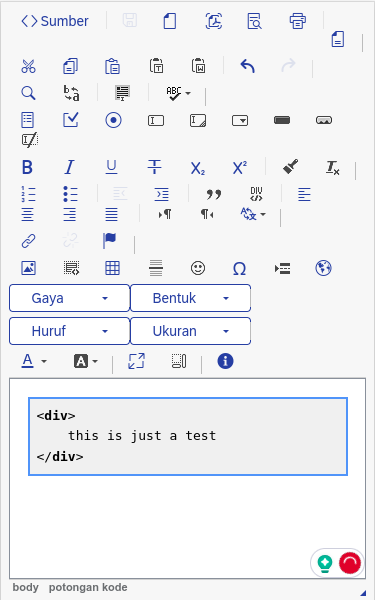Switch to Sumber source view
This screenshot has width=375, height=600.
[55, 21]
